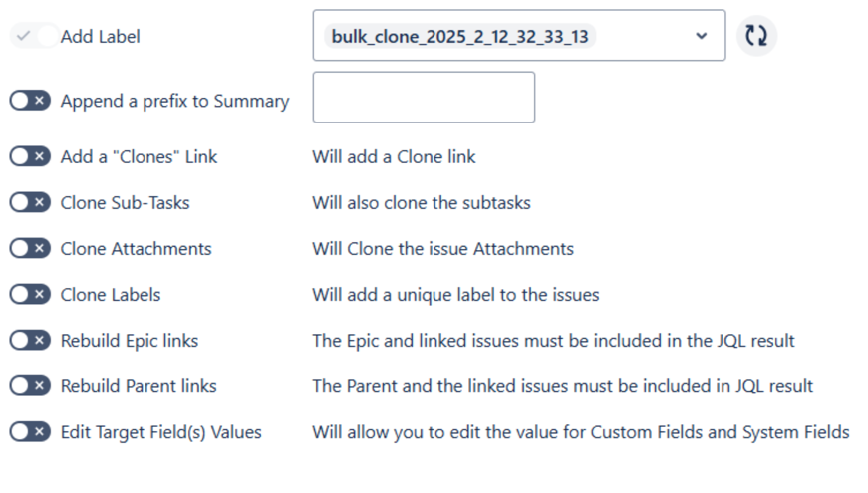Click "Will Clone the issue Attachments" description
Image resolution: width=868 pixels, height=493 pixels.
442,248
